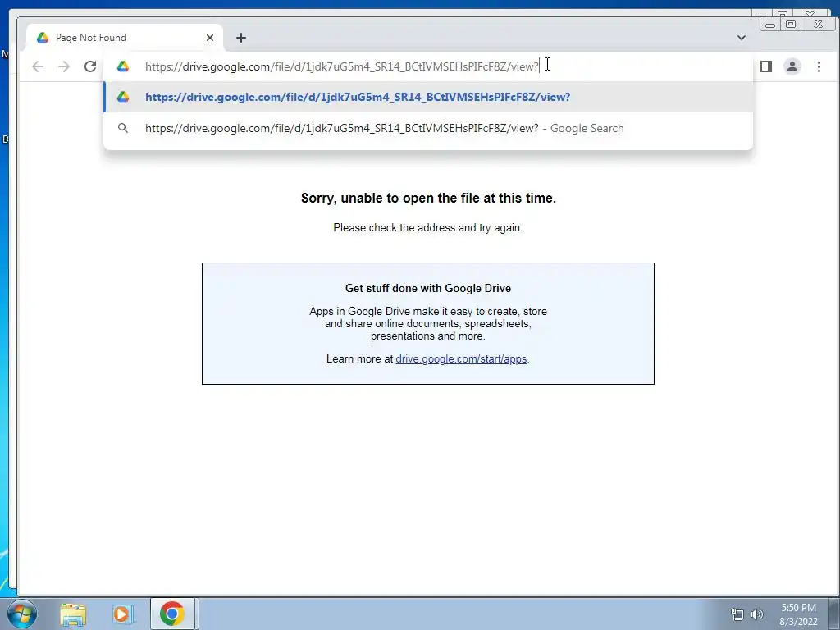This screenshot has height=630, width=840.
Task: Go forward using the browser forward arrow
Action: [x=64, y=66]
